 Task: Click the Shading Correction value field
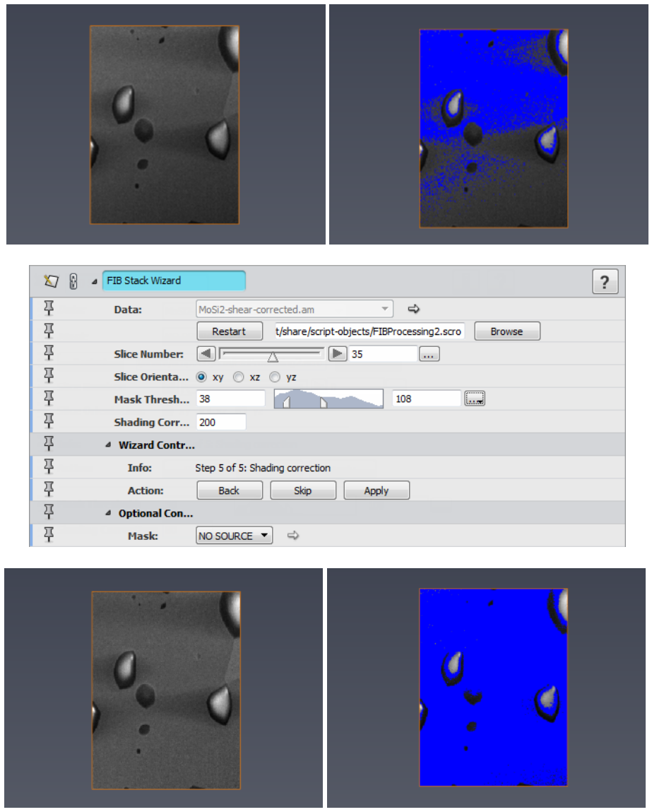(221, 422)
